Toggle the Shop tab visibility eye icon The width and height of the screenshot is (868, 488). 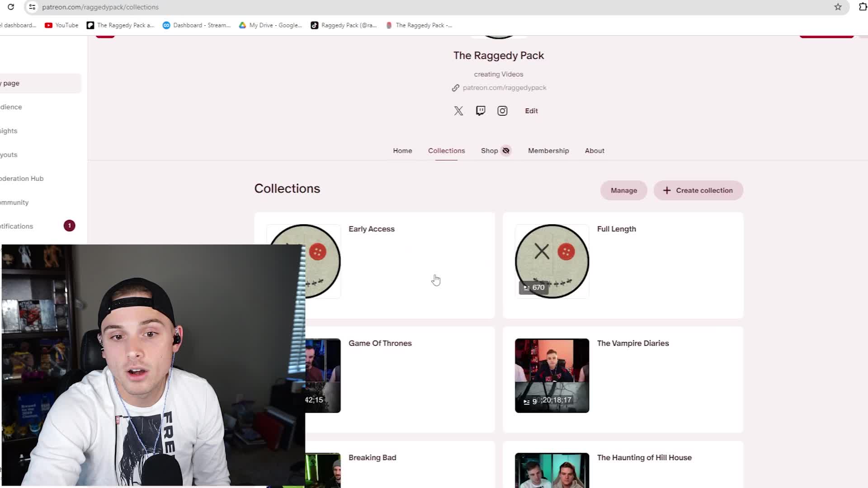pyautogui.click(x=506, y=150)
